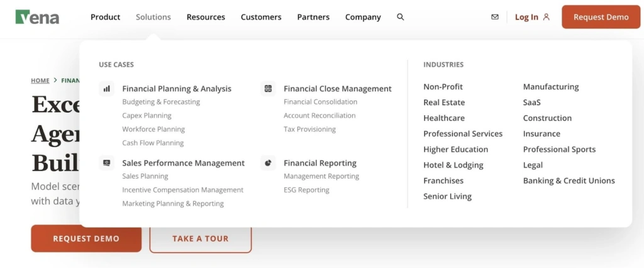
Task: Open the Healthcare industry link
Action: pyautogui.click(x=444, y=118)
